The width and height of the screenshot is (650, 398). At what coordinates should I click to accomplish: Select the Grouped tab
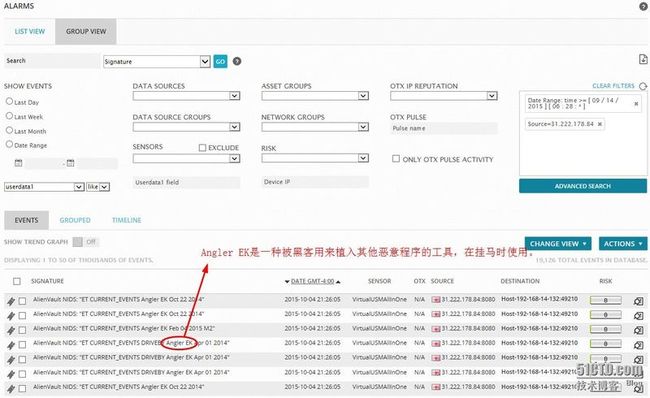(75, 220)
